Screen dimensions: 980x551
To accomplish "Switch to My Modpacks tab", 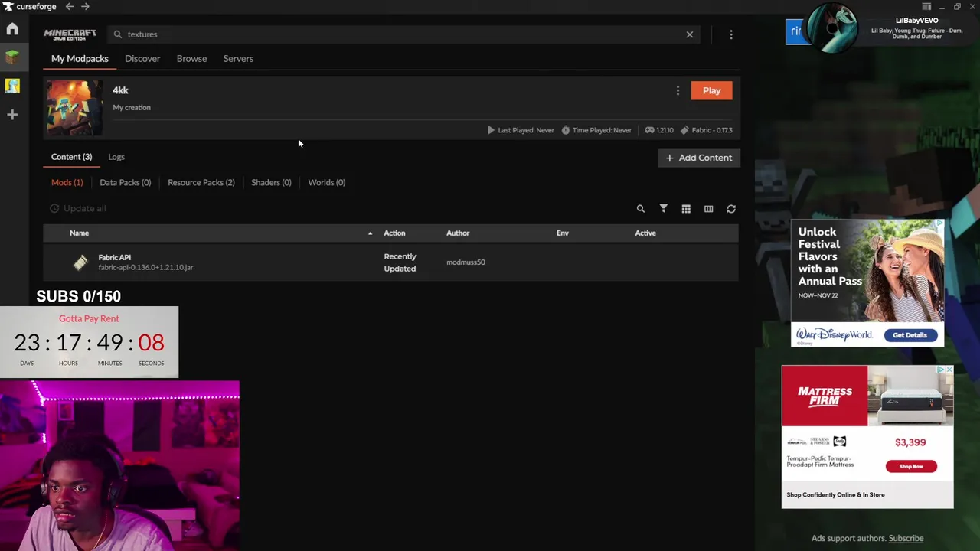I will 80,59.
